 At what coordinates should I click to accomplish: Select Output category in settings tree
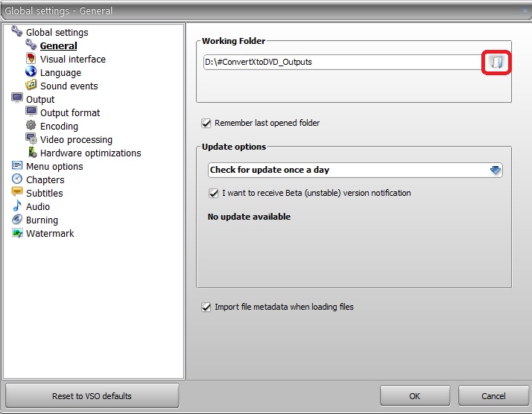coord(40,99)
